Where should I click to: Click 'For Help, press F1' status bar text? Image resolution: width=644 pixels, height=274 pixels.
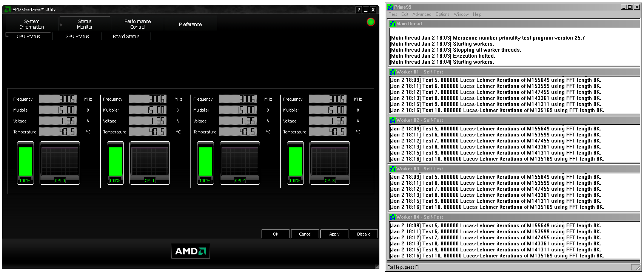coord(404,267)
